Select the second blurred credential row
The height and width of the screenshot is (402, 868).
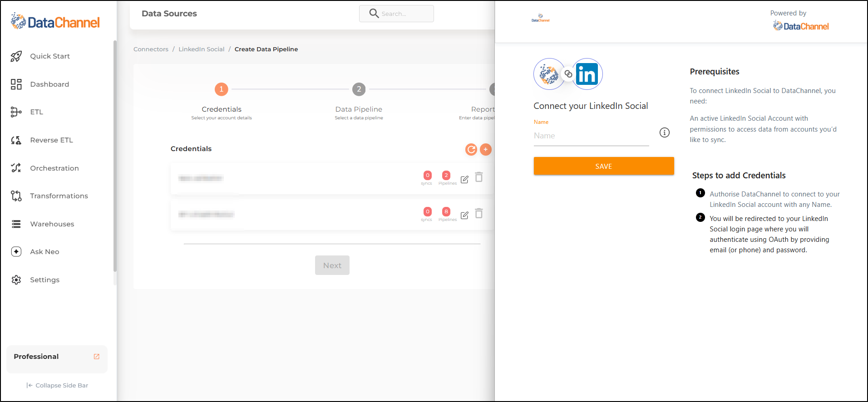(332, 215)
